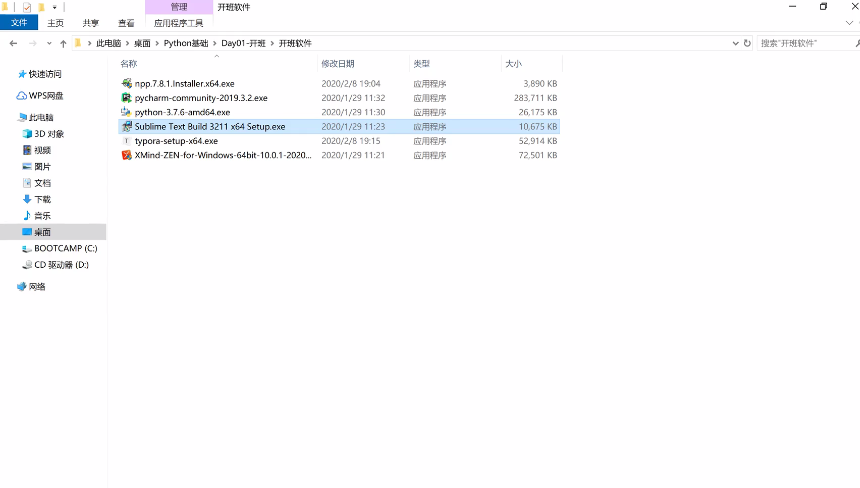Click the 开班软件 current folder in address bar
860x488 pixels.
coord(295,43)
